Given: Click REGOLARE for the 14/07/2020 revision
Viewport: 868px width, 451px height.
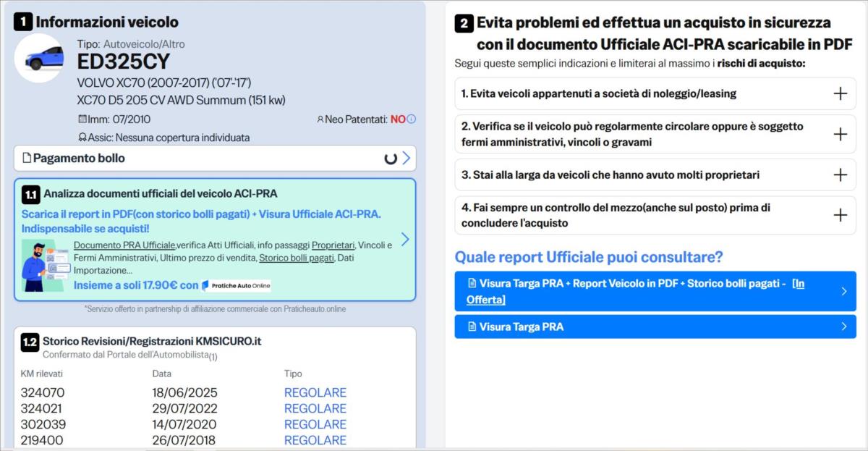Looking at the screenshot, I should point(315,424).
